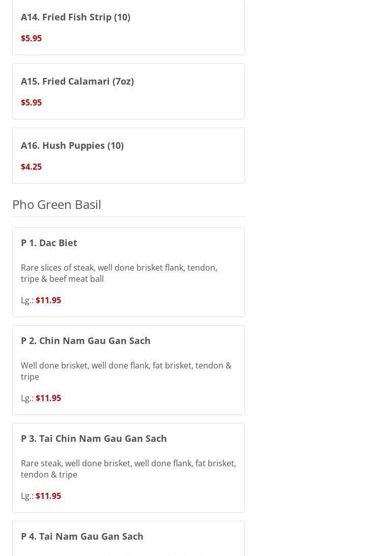This screenshot has width=392, height=556.
Task: Select the $11.95 price for P 3
Action: [x=48, y=496]
